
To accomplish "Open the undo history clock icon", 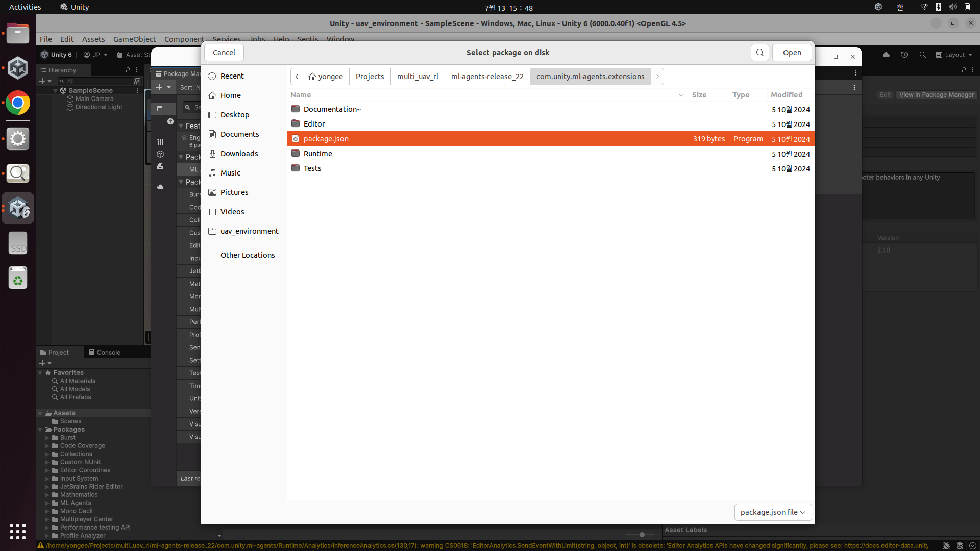I will click(904, 55).
